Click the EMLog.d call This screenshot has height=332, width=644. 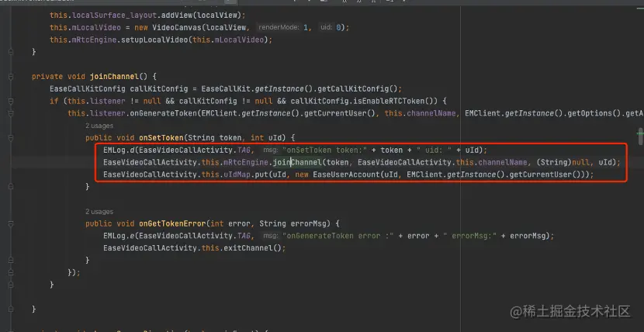[119, 150]
